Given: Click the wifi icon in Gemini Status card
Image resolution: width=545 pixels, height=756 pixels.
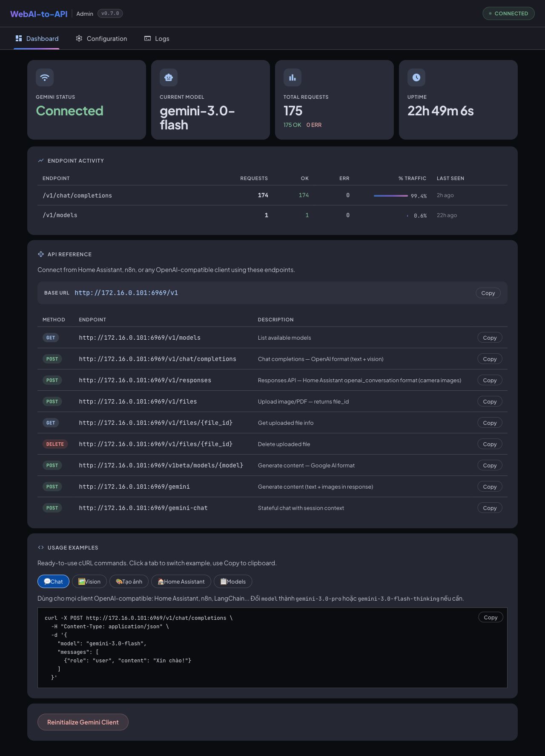Looking at the screenshot, I should [x=45, y=77].
